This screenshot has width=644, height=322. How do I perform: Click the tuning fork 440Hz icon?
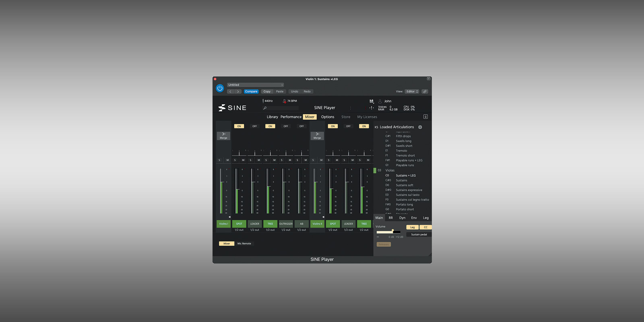tap(263, 101)
